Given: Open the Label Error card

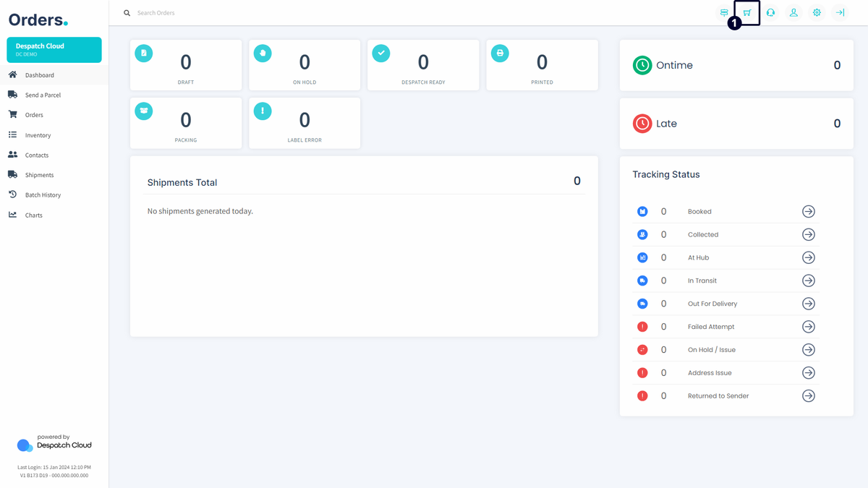Looking at the screenshot, I should [305, 123].
